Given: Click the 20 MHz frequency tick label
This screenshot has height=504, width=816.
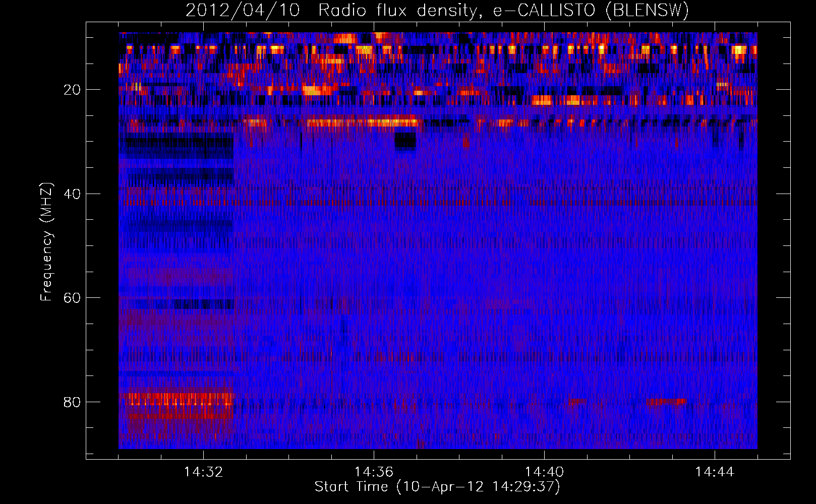Looking at the screenshot, I should tap(73, 90).
